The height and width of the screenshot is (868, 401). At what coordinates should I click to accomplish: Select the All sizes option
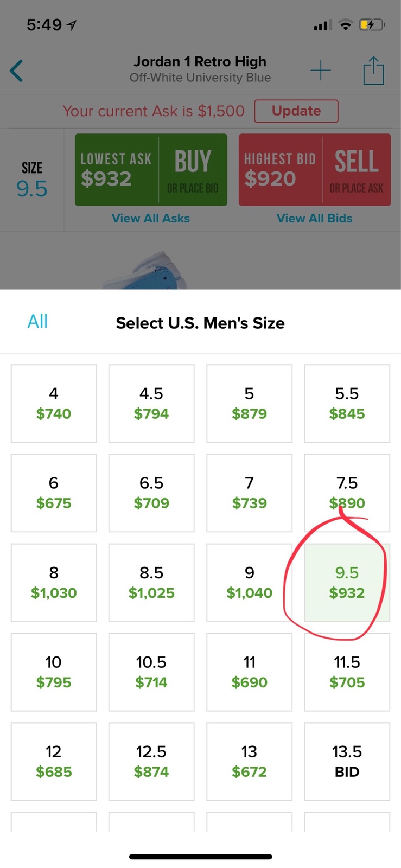pyautogui.click(x=37, y=322)
